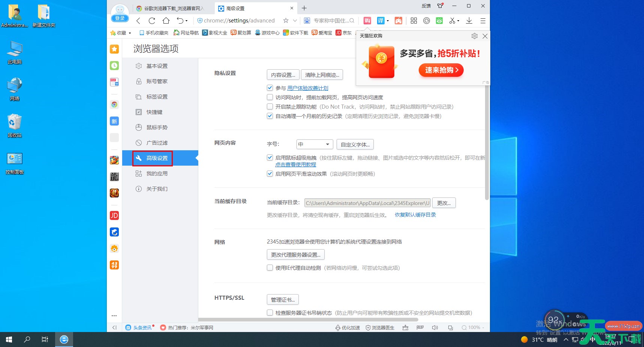Open the downloads arrow icon in toolbar
The width and height of the screenshot is (644, 347).
point(469,21)
